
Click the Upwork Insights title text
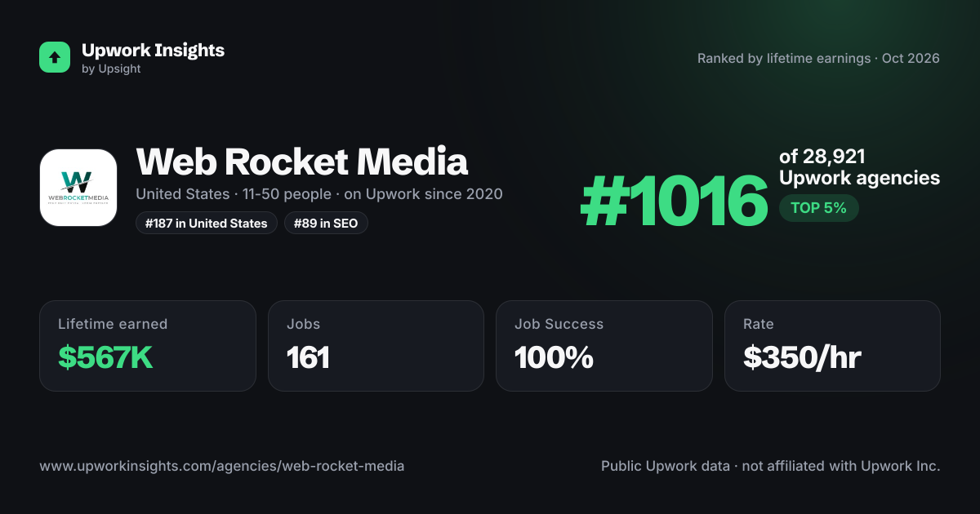[x=153, y=50]
